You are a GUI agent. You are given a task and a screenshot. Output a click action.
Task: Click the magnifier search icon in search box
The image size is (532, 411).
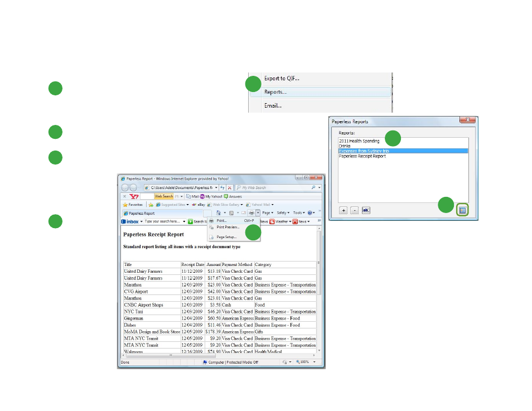(313, 187)
